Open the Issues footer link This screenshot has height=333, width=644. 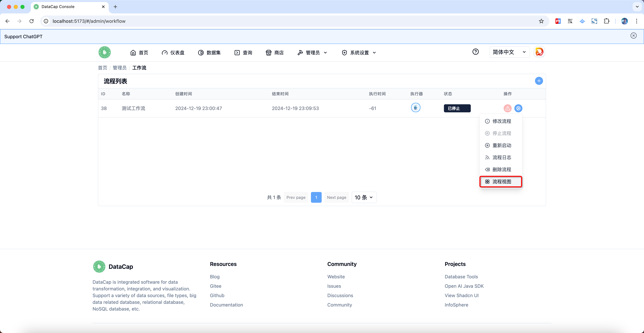[x=334, y=286]
